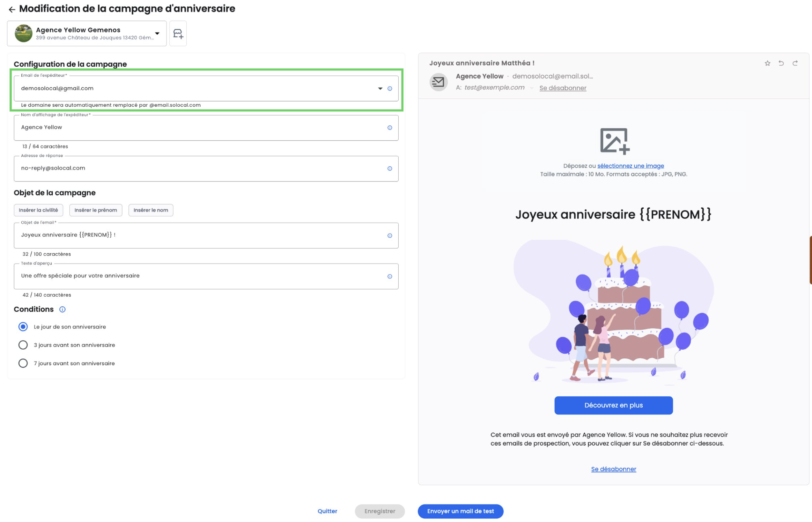Click 'Envoyer un mail de test' button
812x522 pixels.
point(460,512)
